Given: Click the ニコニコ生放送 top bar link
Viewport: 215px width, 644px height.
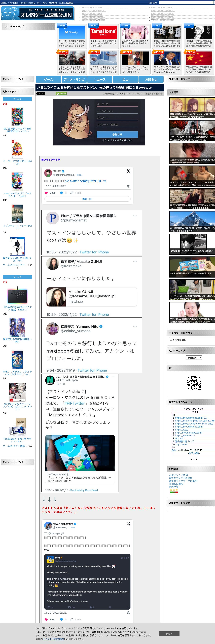Looking at the screenshot, I should point(66,3).
